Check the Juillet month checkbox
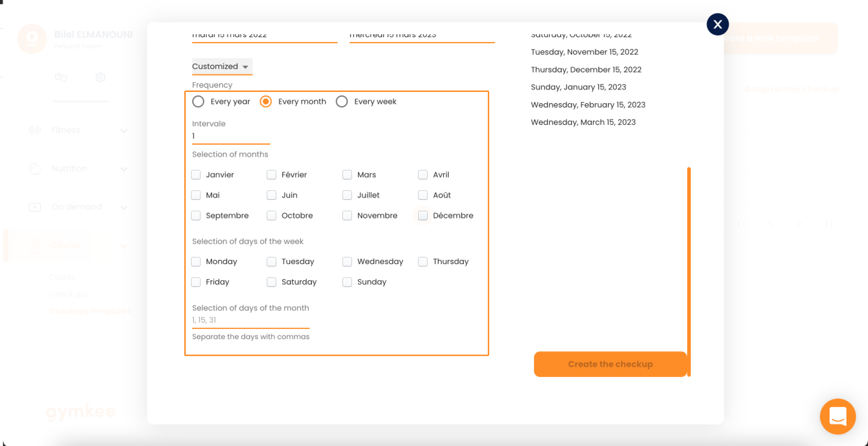This screenshot has height=446, width=868. (x=347, y=195)
